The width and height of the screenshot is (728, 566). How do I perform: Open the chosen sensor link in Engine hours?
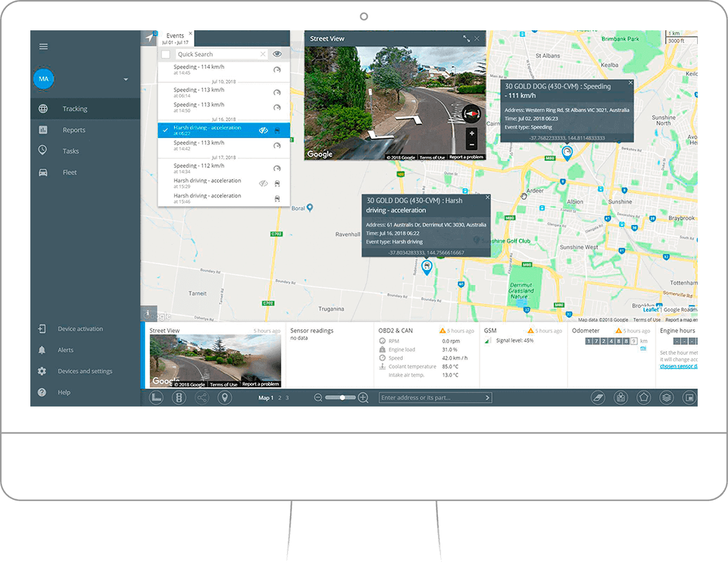tap(678, 366)
